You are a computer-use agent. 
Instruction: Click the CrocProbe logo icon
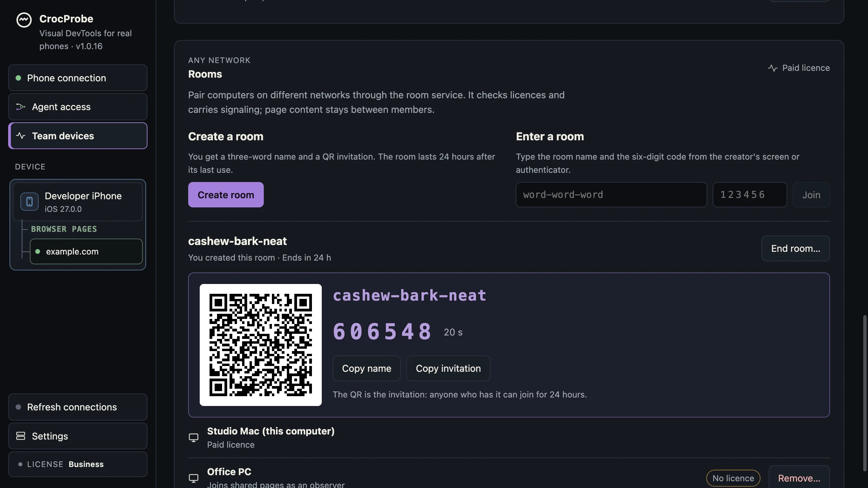pyautogui.click(x=24, y=20)
